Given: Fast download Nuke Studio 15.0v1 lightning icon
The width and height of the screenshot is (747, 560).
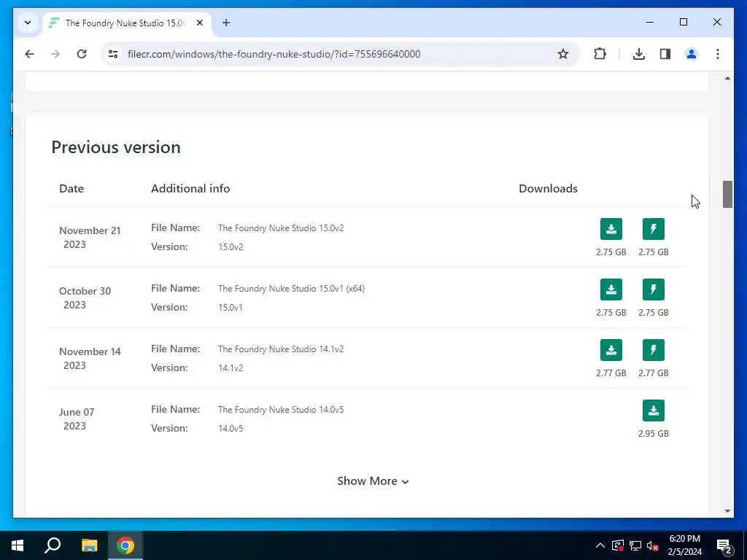Looking at the screenshot, I should click(653, 289).
